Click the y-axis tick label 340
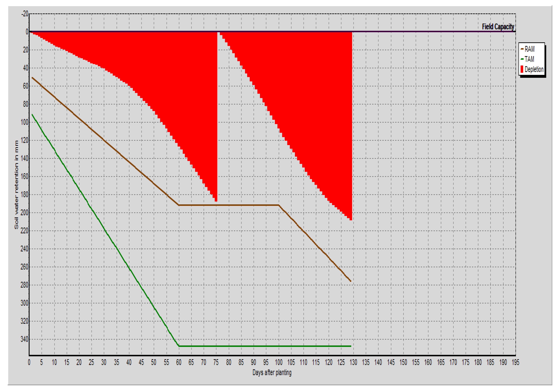The height and width of the screenshot is (392, 559). 24,339
